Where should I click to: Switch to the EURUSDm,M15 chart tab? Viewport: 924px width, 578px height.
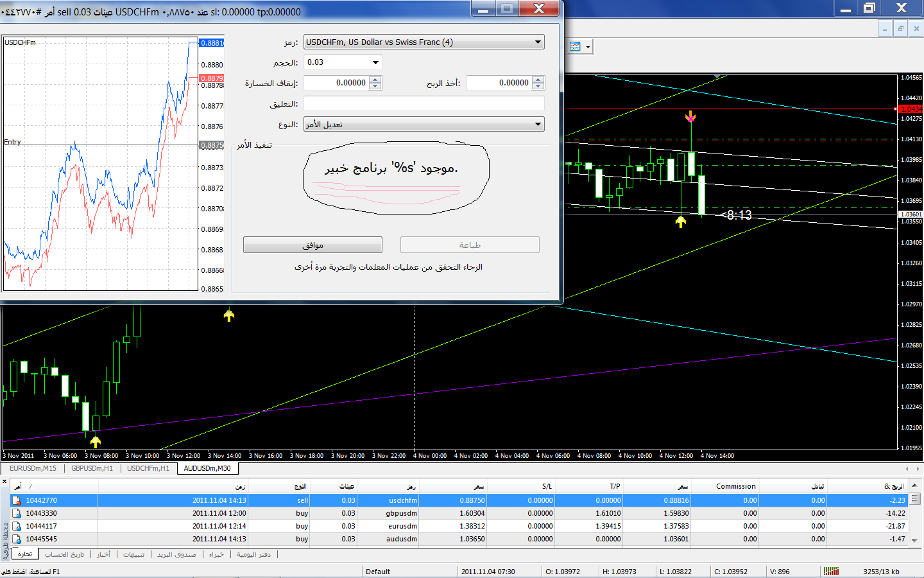tap(33, 468)
